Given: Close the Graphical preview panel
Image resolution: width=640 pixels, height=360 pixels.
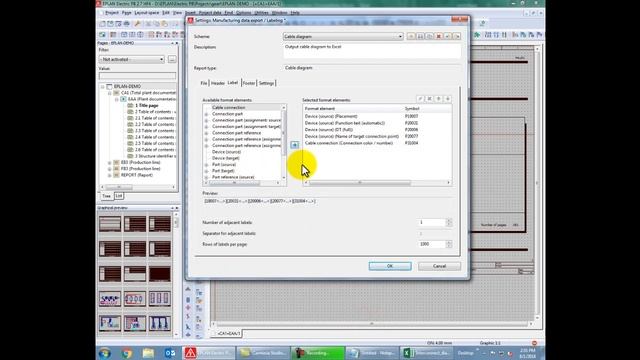Looking at the screenshot, I should coord(177,208).
